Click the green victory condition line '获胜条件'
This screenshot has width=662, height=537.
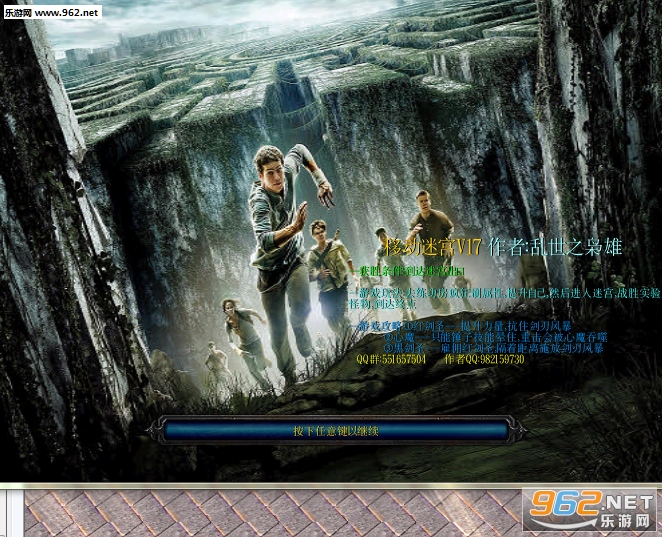[407, 271]
